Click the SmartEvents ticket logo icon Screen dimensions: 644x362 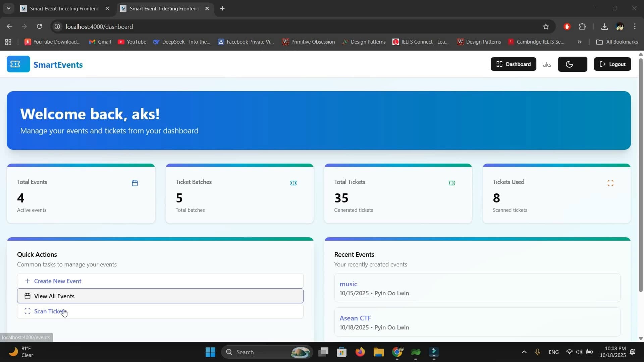point(18,64)
